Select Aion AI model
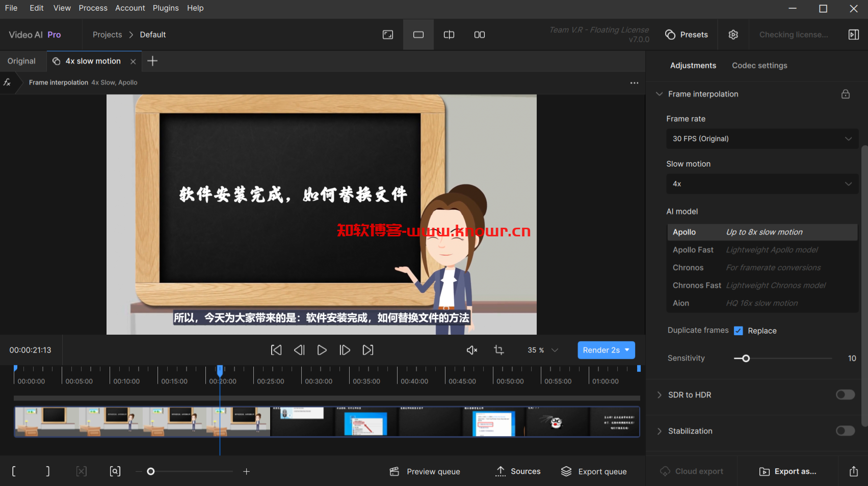Screen dimensions: 868x486 tap(762, 303)
